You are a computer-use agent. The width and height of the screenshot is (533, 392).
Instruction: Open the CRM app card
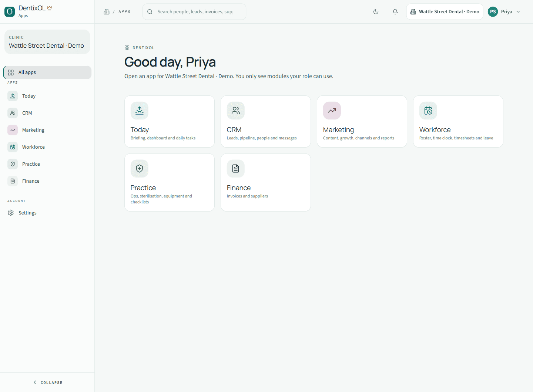point(266,122)
